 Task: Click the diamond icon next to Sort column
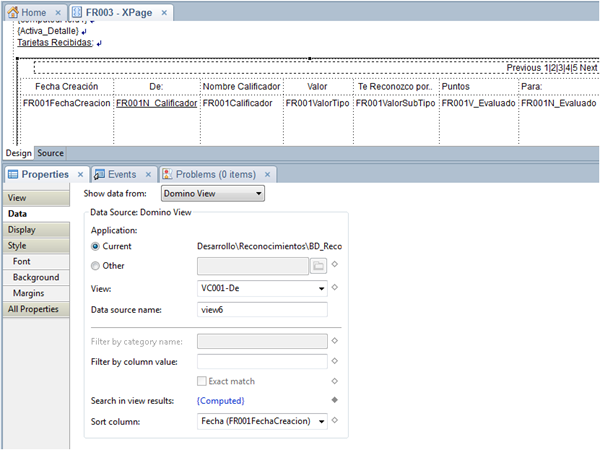pos(336,422)
